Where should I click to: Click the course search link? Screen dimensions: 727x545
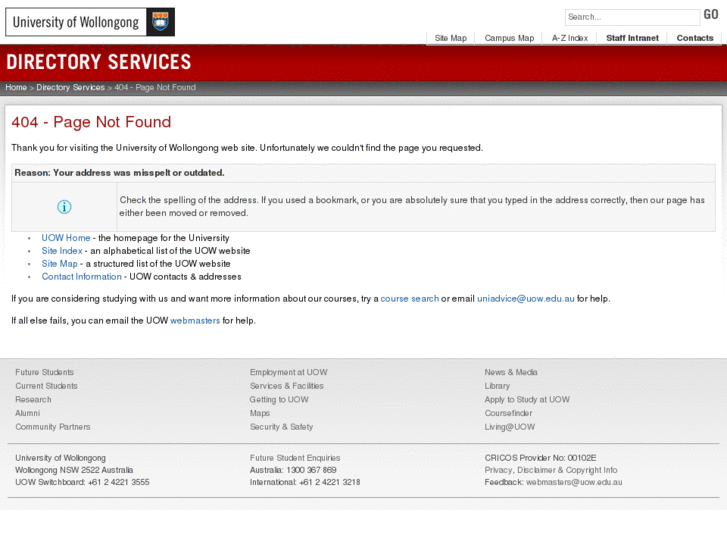pos(409,299)
